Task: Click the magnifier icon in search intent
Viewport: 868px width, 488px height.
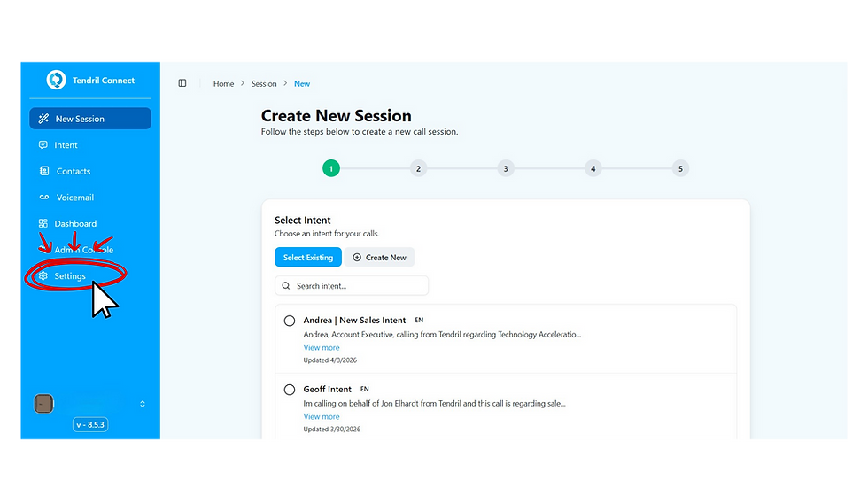Action: [x=285, y=286]
